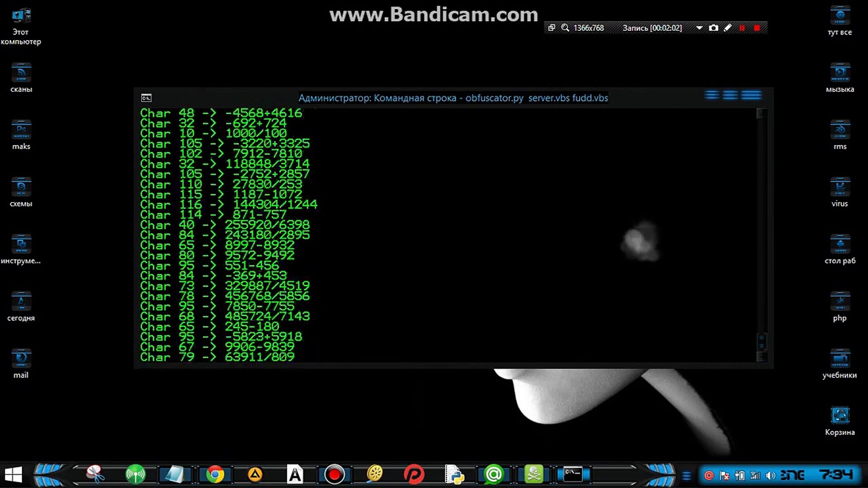
Task: Toggle the volume speaker tray icon
Action: point(771,475)
